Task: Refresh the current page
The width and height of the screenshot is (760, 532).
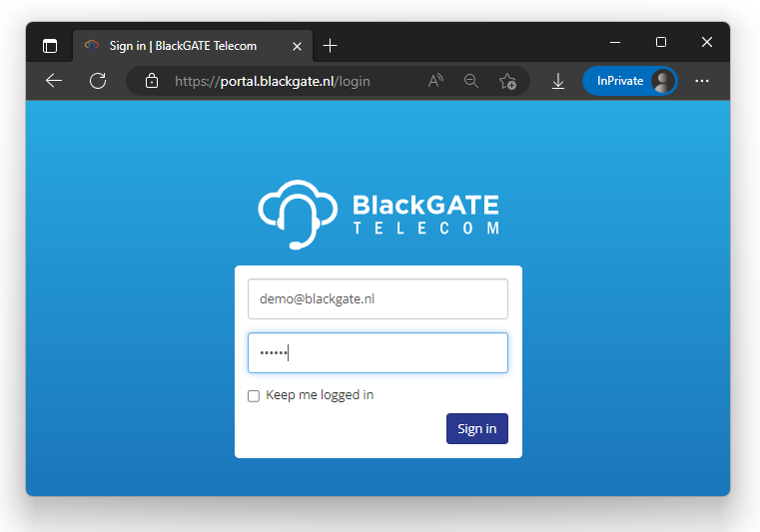Action: [x=98, y=81]
